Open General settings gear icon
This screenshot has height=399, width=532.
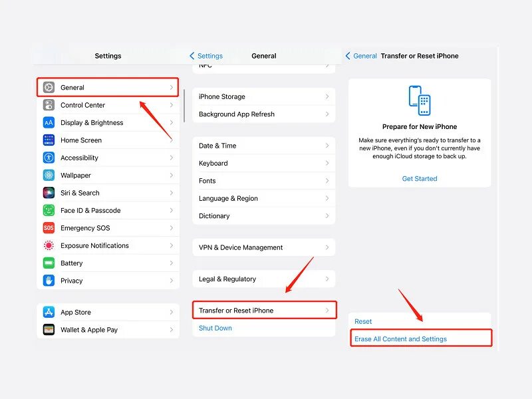49,88
